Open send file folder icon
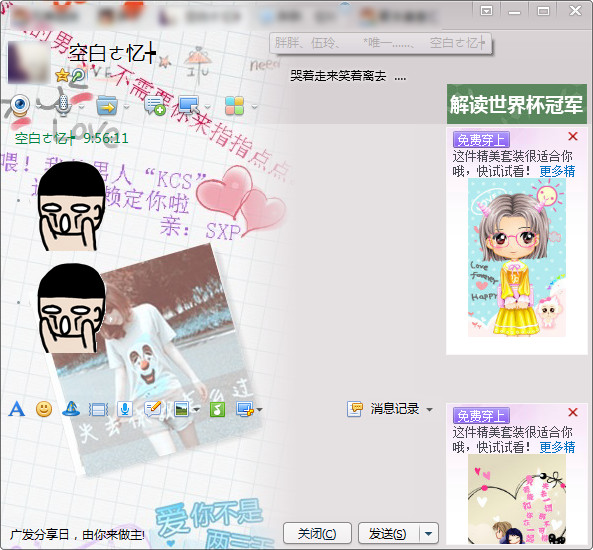Viewport: 593px width, 550px height. click(x=107, y=106)
